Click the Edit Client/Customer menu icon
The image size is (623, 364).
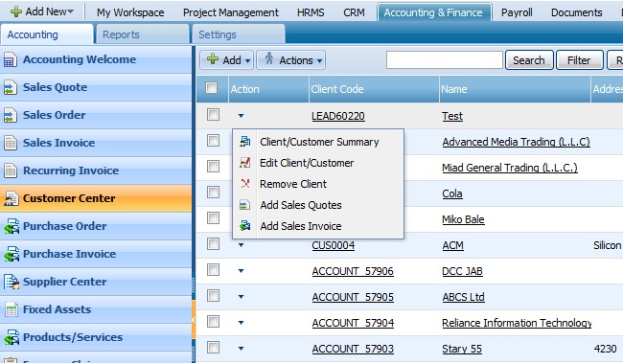(x=245, y=162)
